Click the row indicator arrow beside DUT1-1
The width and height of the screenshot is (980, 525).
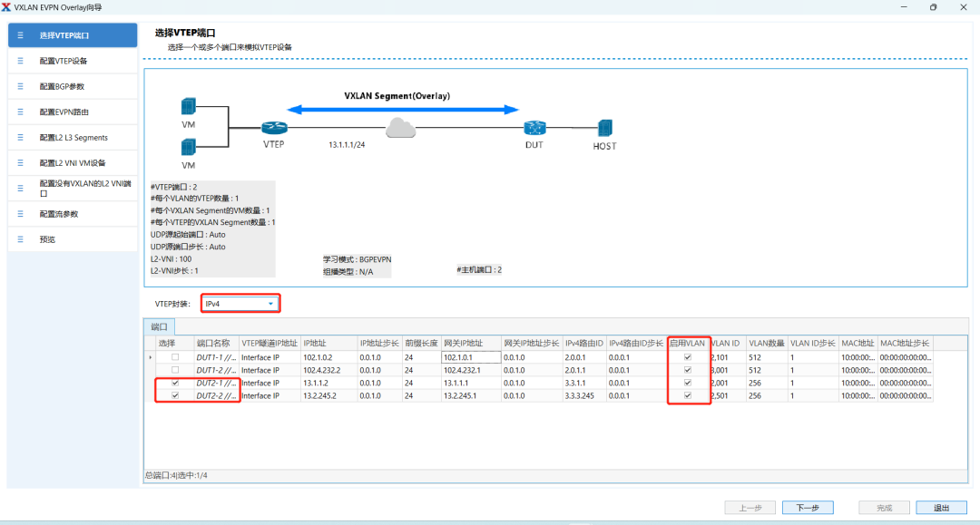(150, 357)
